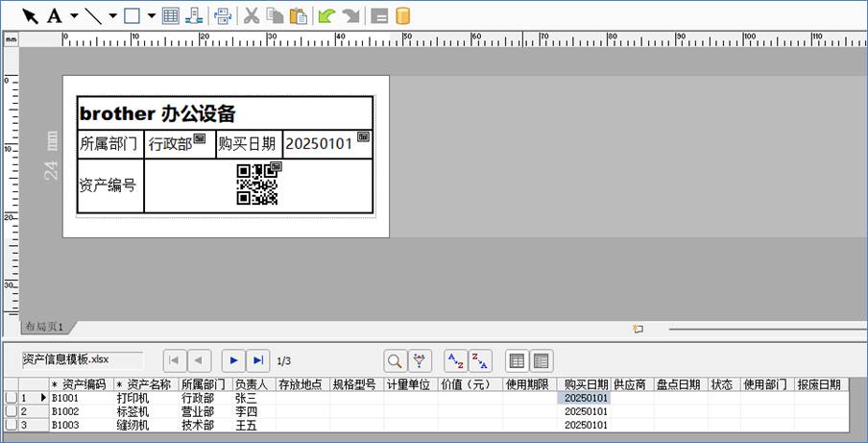
Task: Paste with the clipboard icon
Action: 299,16
